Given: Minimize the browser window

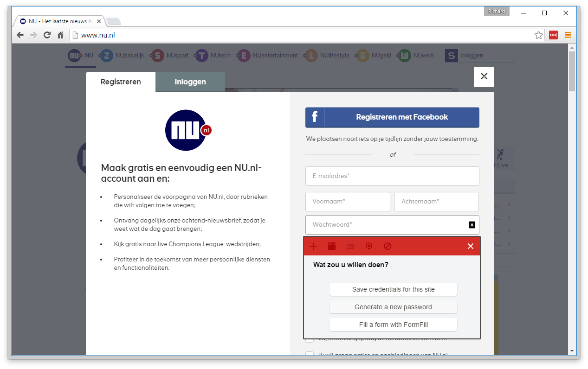Looking at the screenshot, I should (x=523, y=13).
